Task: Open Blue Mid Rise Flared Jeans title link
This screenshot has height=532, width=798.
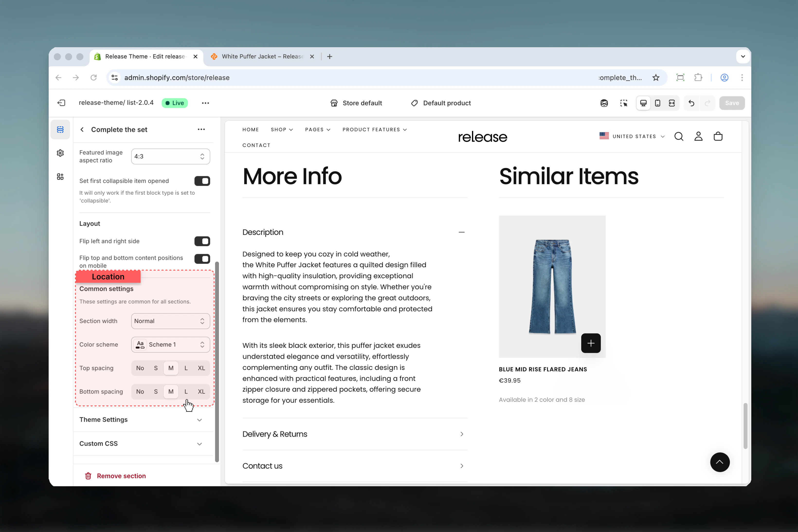Action: pos(543,369)
